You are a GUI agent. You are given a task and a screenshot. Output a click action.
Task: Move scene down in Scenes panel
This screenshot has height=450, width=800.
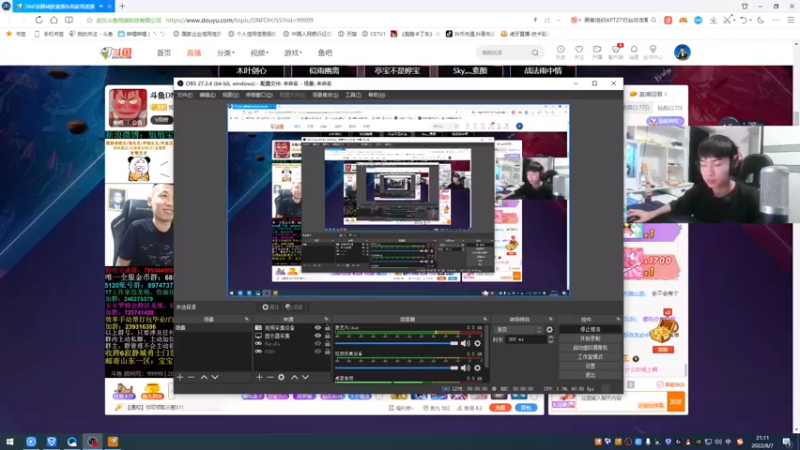tap(215, 377)
